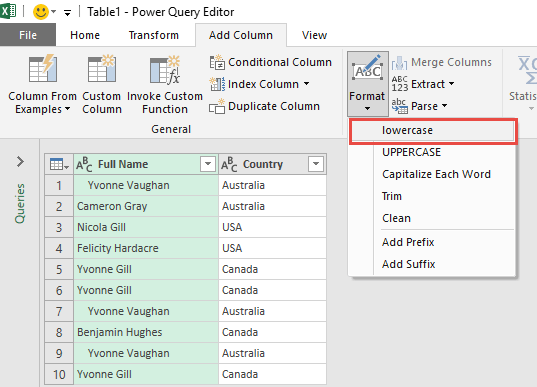
Task: Click the Excel application icon
Action: 8,12
